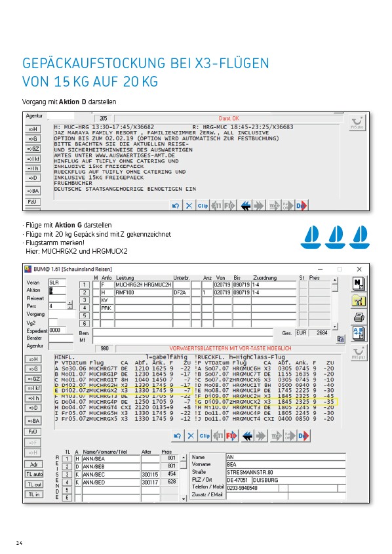Click the IRIS.plus icon in the Aktion D screenshot
The width and height of the screenshot is (392, 554).
pyautogui.click(x=357, y=123)
